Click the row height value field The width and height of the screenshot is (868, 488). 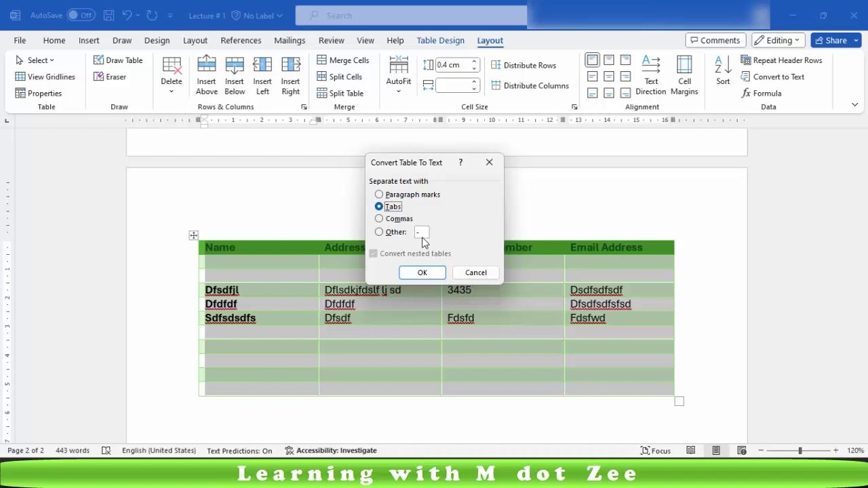click(452, 65)
